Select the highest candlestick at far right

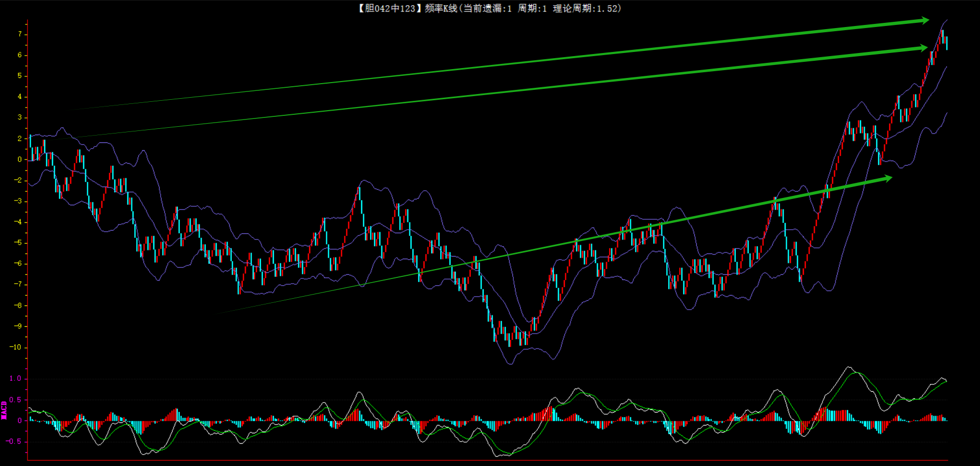pos(942,36)
